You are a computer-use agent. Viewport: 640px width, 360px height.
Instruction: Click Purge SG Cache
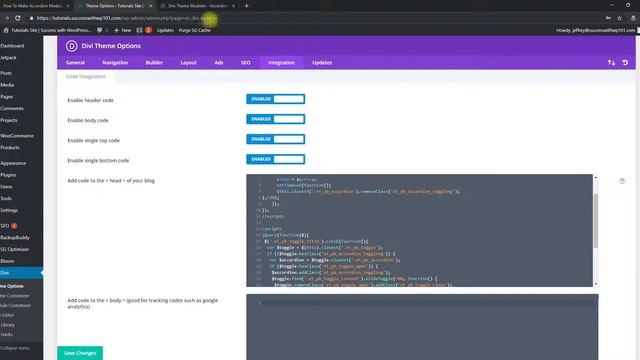point(194,30)
